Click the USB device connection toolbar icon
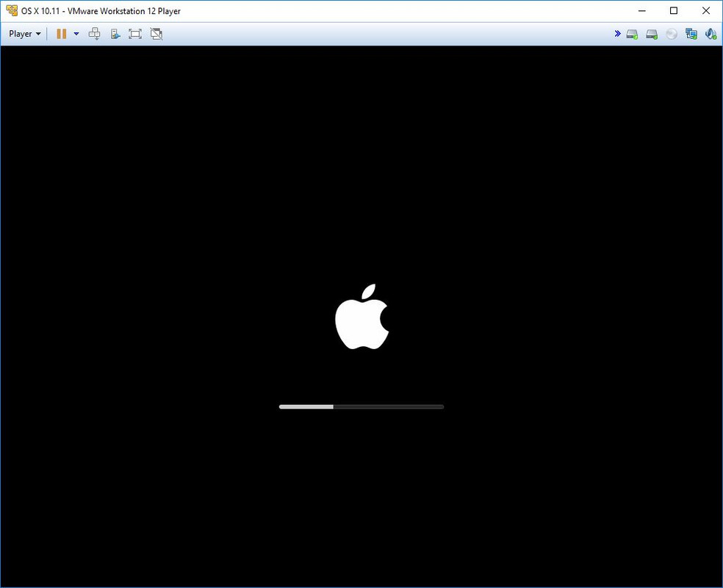 [x=115, y=34]
